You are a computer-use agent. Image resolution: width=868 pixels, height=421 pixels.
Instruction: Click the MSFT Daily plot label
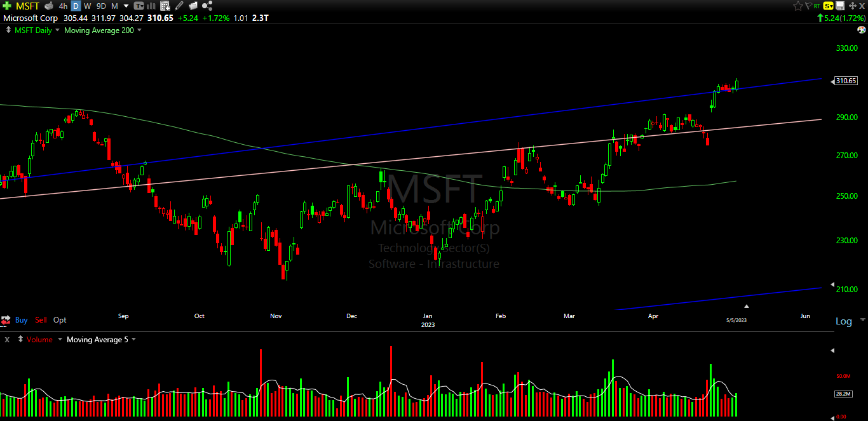click(33, 30)
